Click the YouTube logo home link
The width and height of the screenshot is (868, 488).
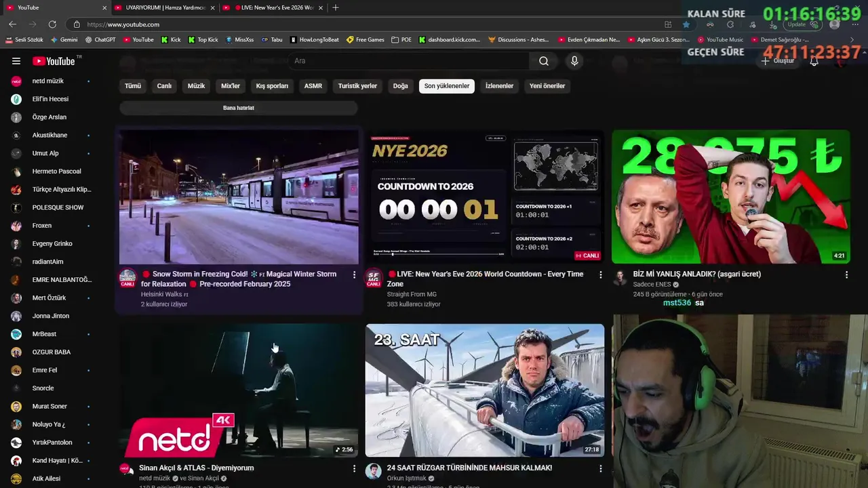pyautogui.click(x=54, y=61)
